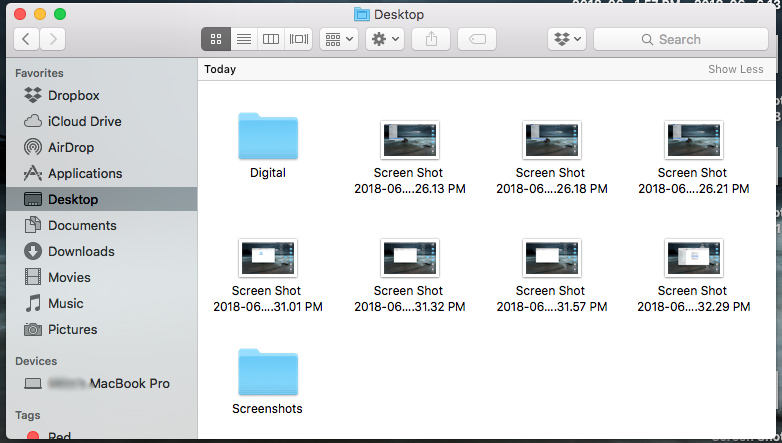The image size is (782, 443).
Task: Select the Screen Shot 31.57 PM thumbnail
Action: pyautogui.click(x=552, y=258)
